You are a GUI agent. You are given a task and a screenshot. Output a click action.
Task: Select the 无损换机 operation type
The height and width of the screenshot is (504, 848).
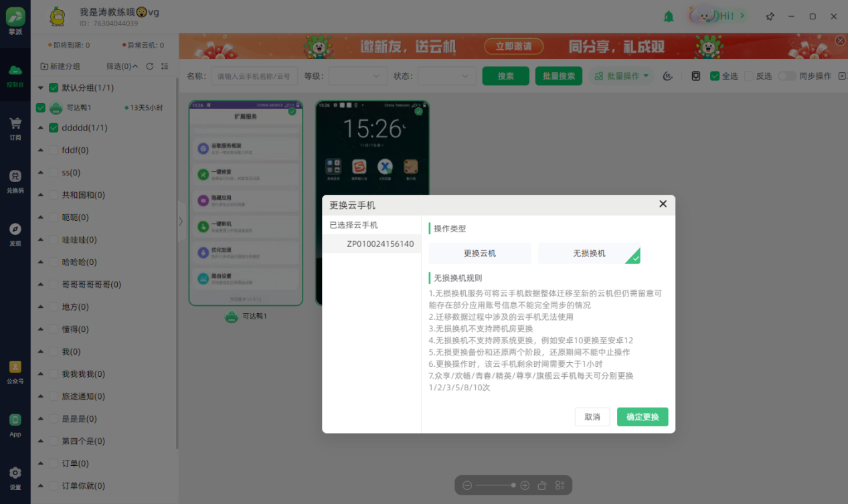589,254
